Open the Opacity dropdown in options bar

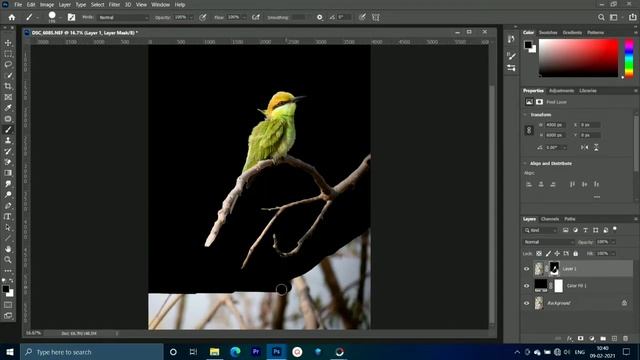pos(191,18)
